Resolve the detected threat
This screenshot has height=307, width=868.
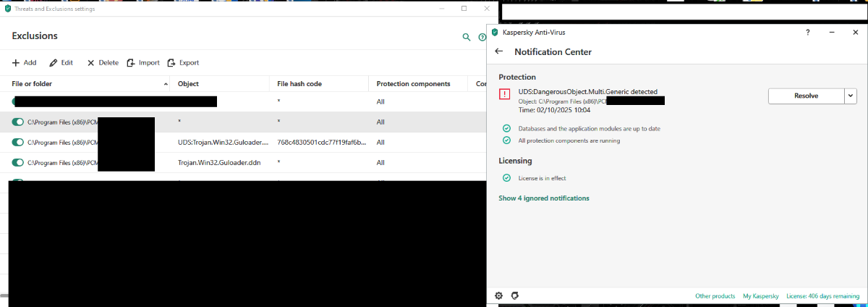coord(806,96)
